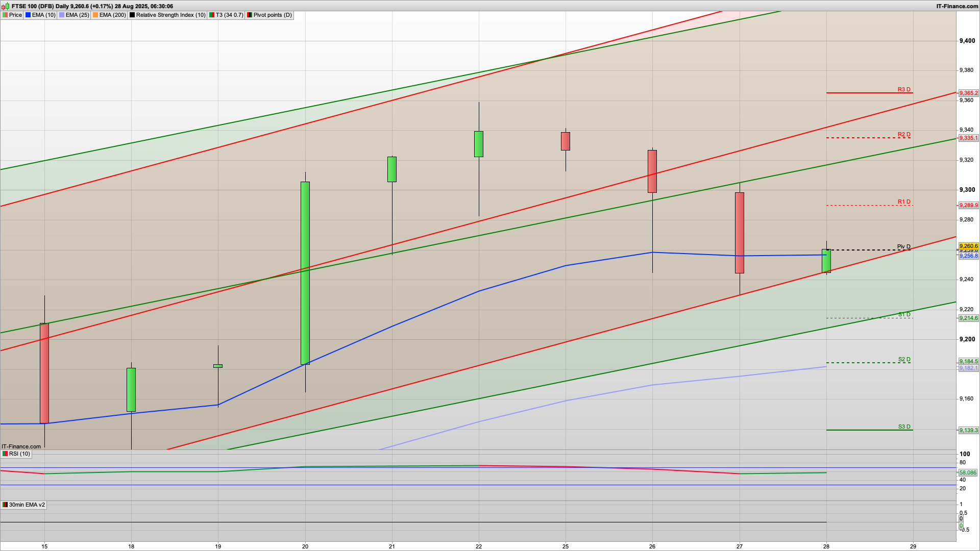Click the 30min EMA v2 panel icon
Screen dimensions: 980x551
(5, 505)
